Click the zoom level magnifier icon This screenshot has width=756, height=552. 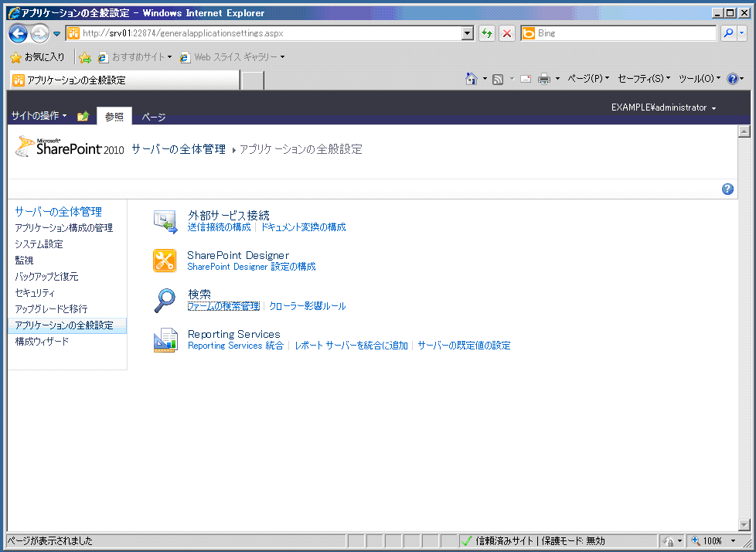696,541
